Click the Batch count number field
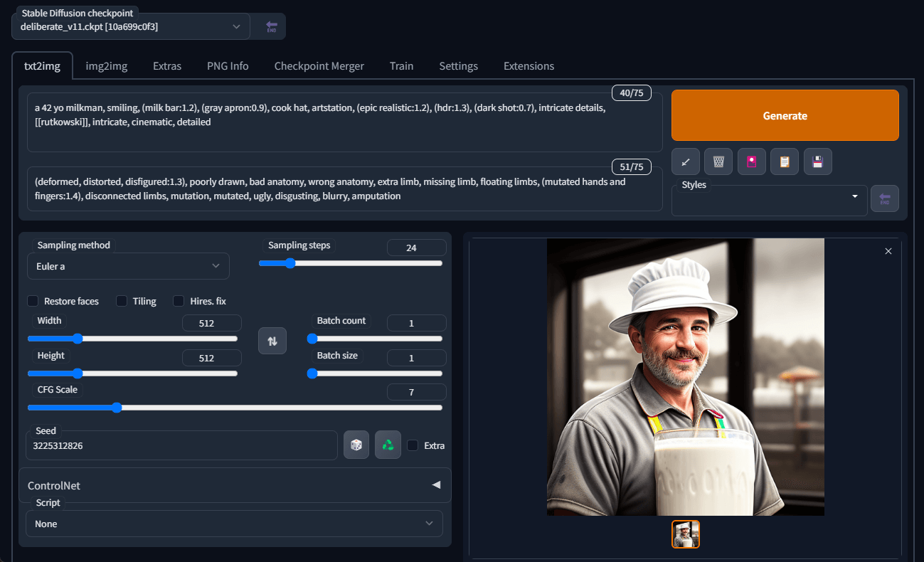The width and height of the screenshot is (924, 562). pyautogui.click(x=417, y=323)
